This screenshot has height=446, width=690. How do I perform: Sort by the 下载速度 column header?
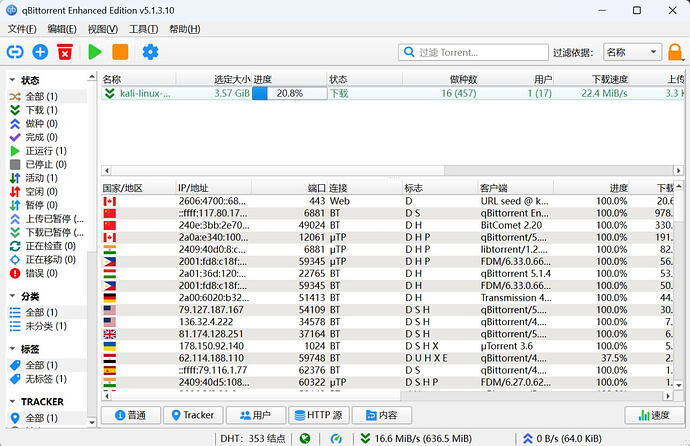591,79
